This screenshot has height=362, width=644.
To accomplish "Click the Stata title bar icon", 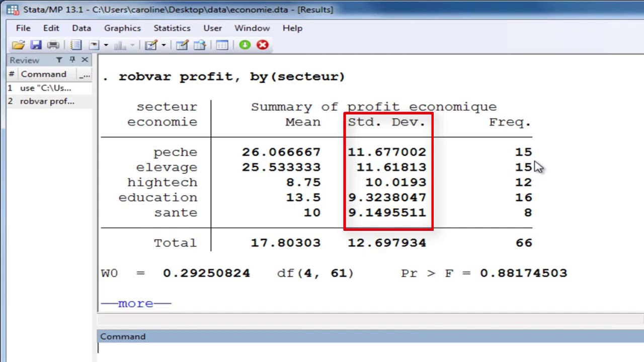I will point(12,10).
